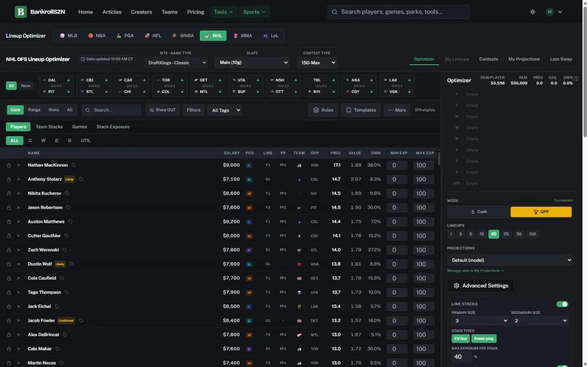588x367 pixels.
Task: Toggle the DAL vs PIT game filter
Action: tap(56, 86)
